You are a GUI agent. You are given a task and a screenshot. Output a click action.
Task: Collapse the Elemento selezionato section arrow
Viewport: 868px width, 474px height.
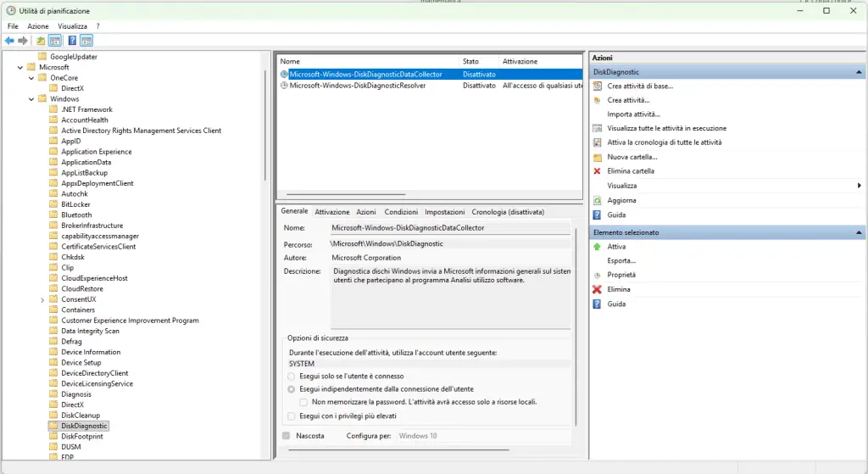click(859, 232)
